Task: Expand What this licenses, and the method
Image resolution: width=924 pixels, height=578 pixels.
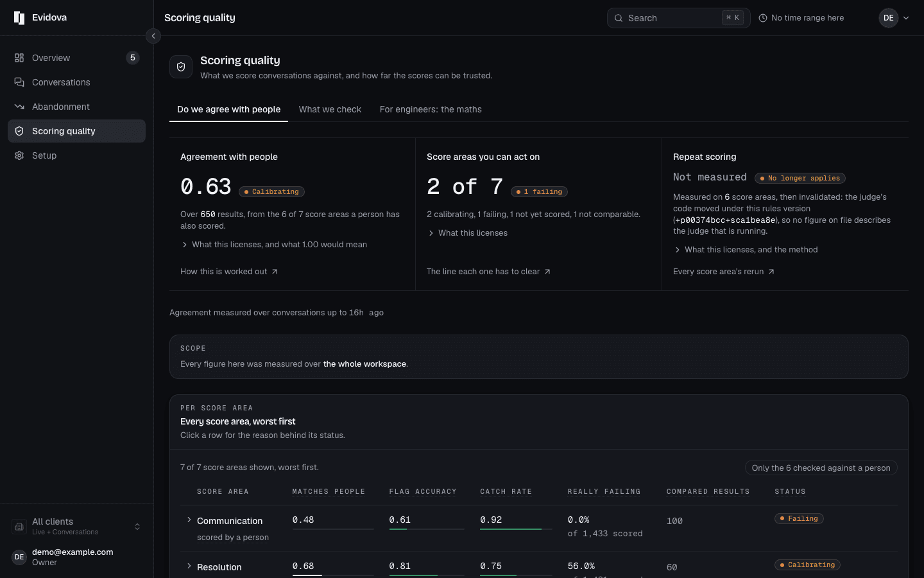Action: pyautogui.click(x=746, y=250)
